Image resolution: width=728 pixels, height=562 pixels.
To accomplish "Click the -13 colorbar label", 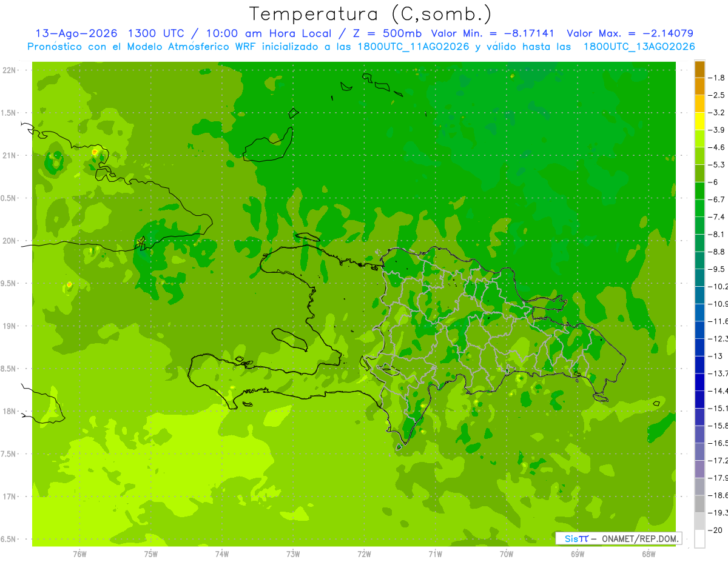I will click(x=715, y=356).
